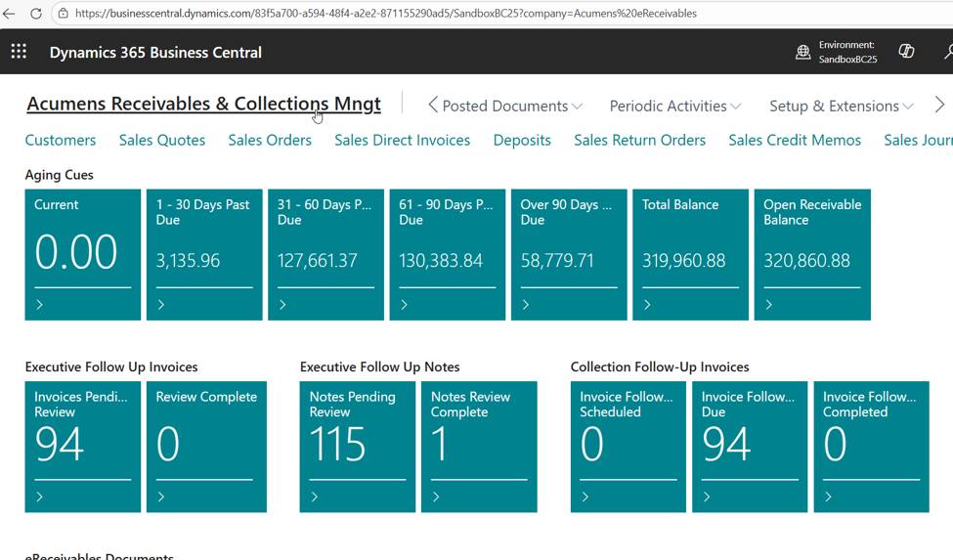Reload the page with refresh icon
Image resolution: width=953 pixels, height=560 pixels.
pos(36,14)
